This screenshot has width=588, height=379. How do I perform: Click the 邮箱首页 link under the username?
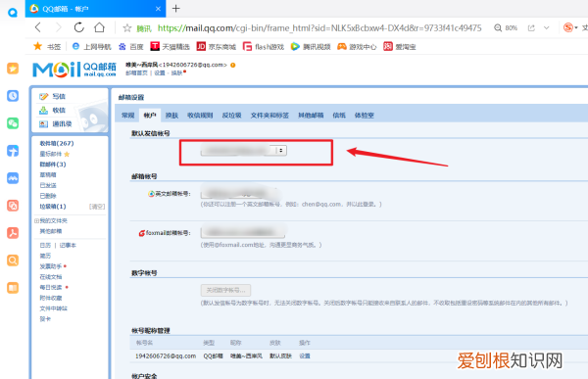(x=136, y=73)
